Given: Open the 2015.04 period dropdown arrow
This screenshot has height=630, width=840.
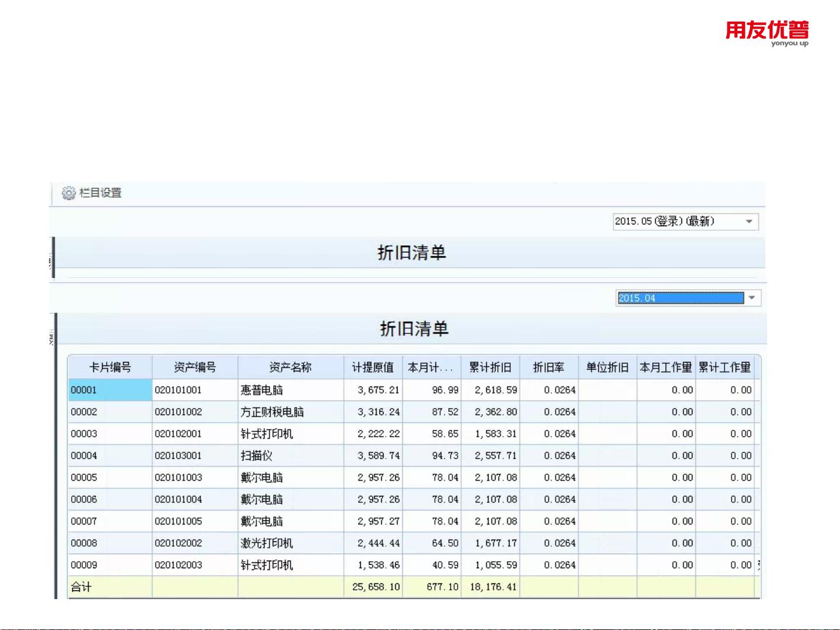Looking at the screenshot, I should click(x=752, y=298).
